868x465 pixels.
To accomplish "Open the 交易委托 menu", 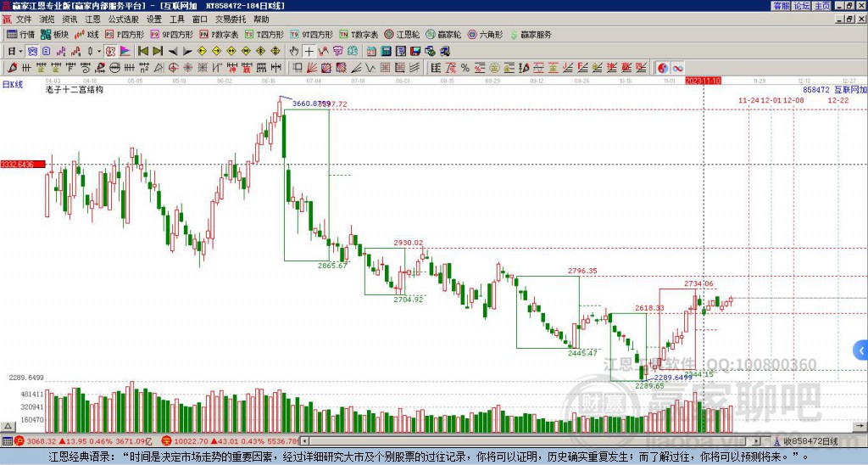I will click(x=231, y=20).
